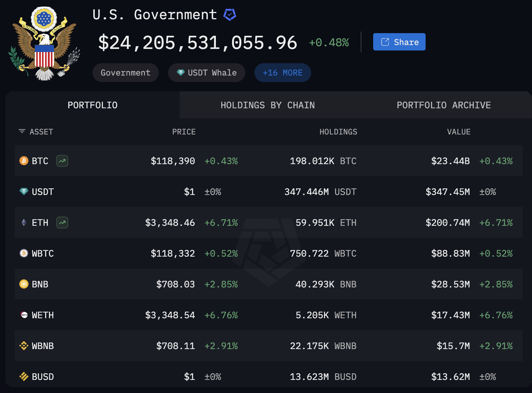532x393 pixels.
Task: Click the 22.175K WBNB holdings
Action: coord(323,346)
